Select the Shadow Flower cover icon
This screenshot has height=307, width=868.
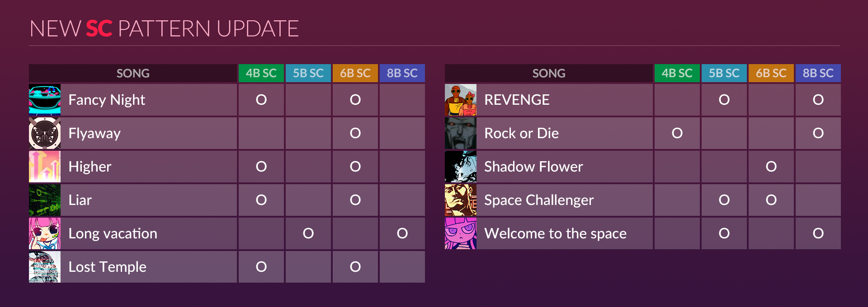tap(461, 167)
